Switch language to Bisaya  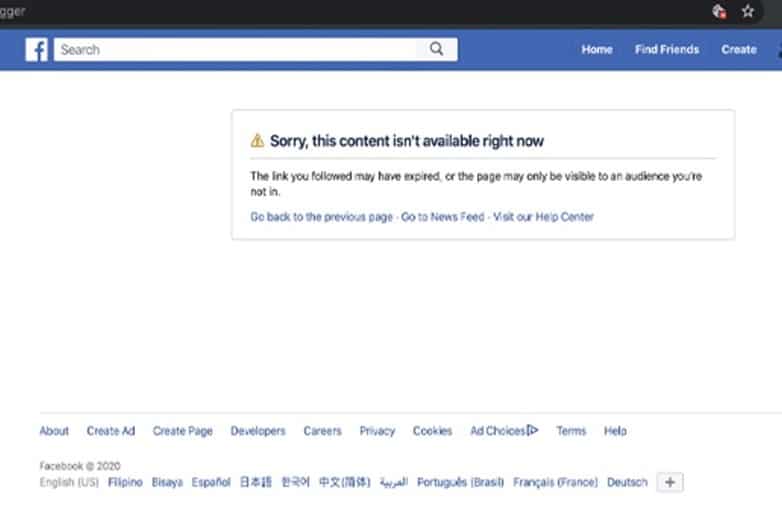tap(167, 482)
